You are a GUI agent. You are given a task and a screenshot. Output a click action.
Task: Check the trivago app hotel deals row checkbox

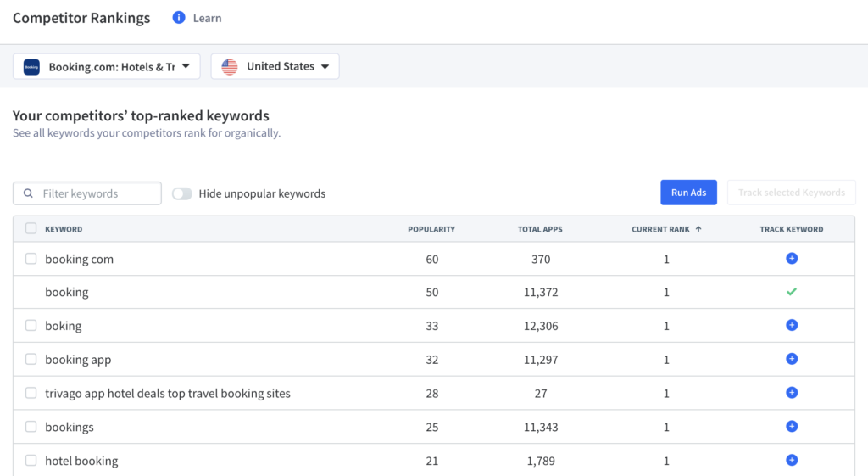(31, 393)
